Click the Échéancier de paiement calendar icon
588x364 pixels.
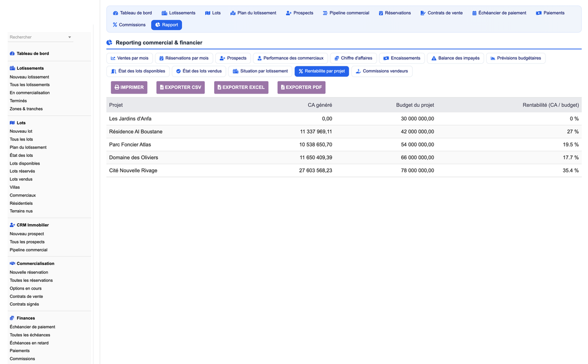coord(474,13)
